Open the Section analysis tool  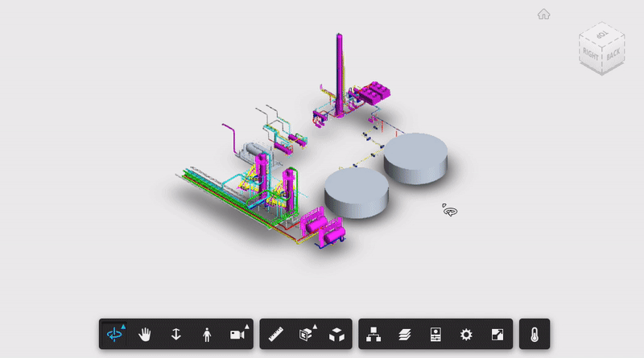tap(306, 335)
